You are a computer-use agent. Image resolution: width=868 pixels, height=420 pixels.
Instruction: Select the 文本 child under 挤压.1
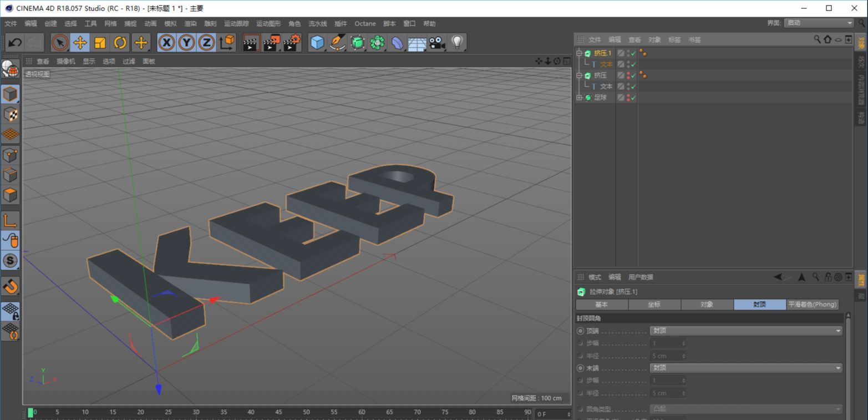point(606,64)
